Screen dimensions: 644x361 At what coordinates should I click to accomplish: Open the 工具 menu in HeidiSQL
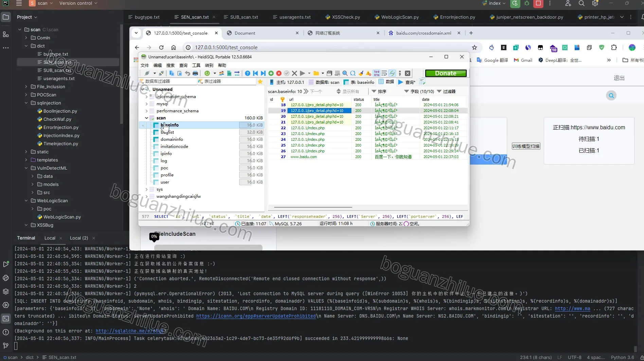(196, 65)
